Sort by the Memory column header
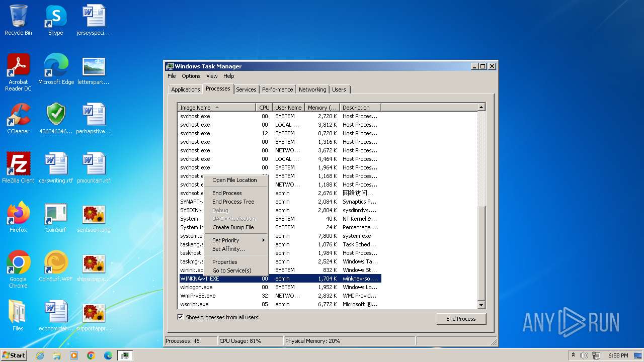Viewport: 644px width, 362px height. coord(323,108)
